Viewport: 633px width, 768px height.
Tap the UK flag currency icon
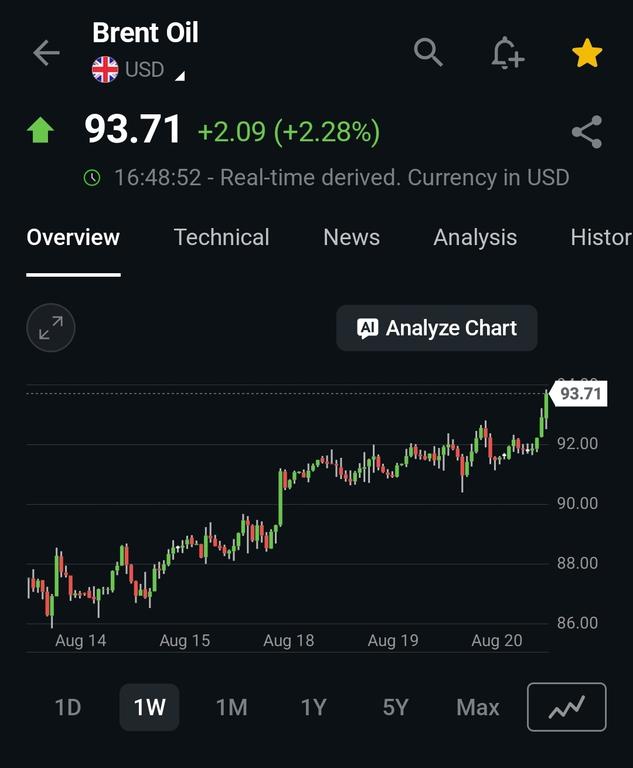[x=105, y=70]
